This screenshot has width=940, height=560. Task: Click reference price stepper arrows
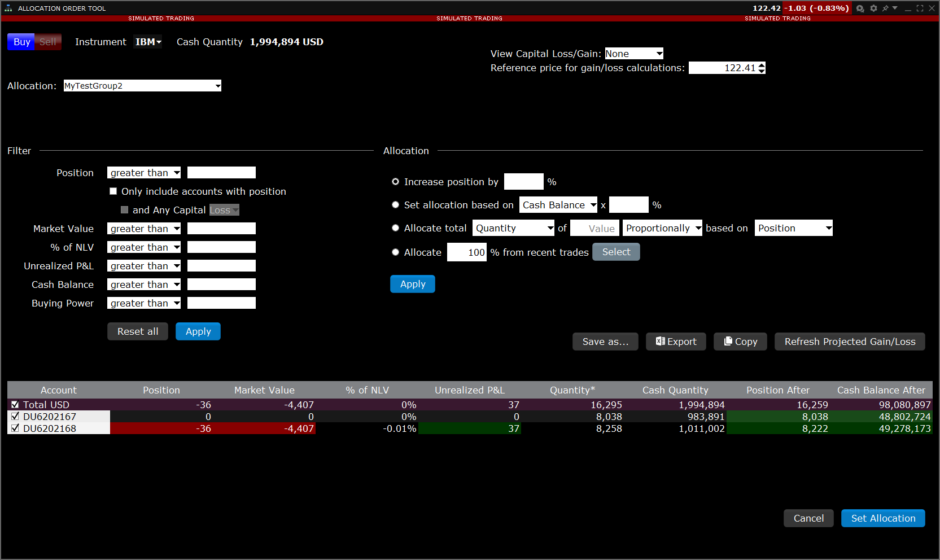pyautogui.click(x=762, y=68)
